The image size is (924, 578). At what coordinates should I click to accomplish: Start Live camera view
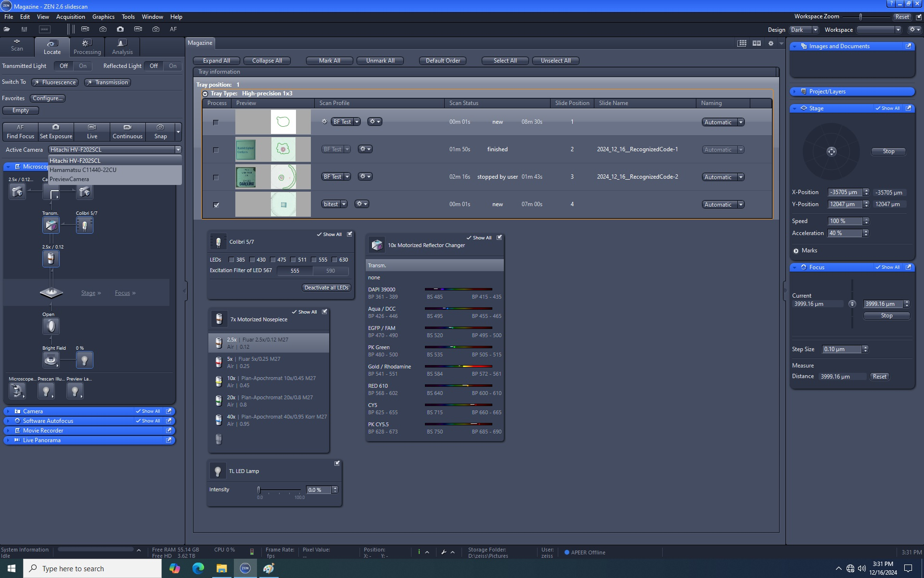pyautogui.click(x=92, y=131)
